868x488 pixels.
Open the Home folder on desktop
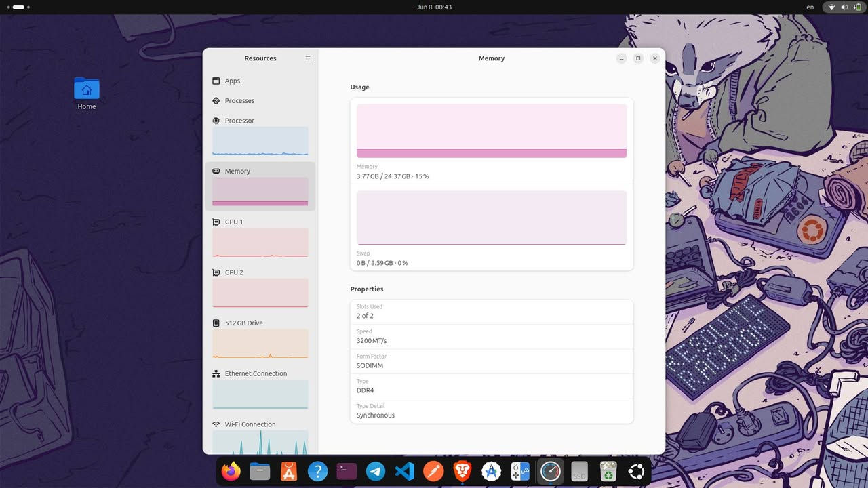pos(87,94)
